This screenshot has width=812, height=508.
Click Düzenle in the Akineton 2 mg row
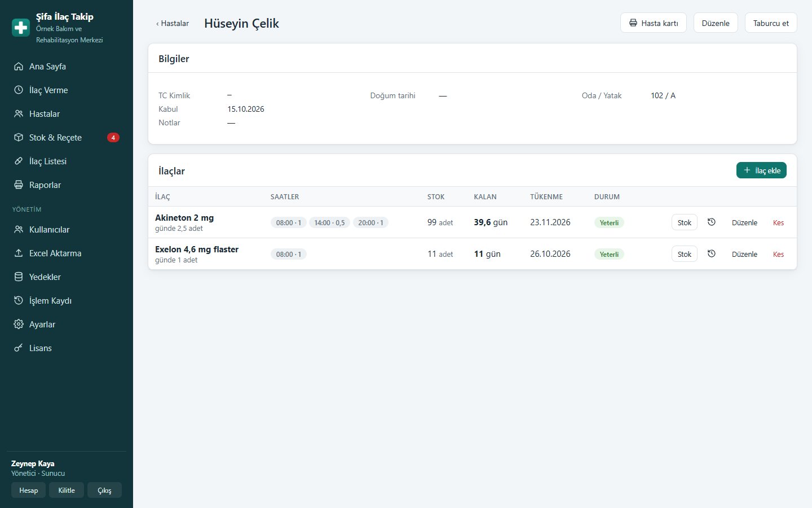pyautogui.click(x=744, y=222)
